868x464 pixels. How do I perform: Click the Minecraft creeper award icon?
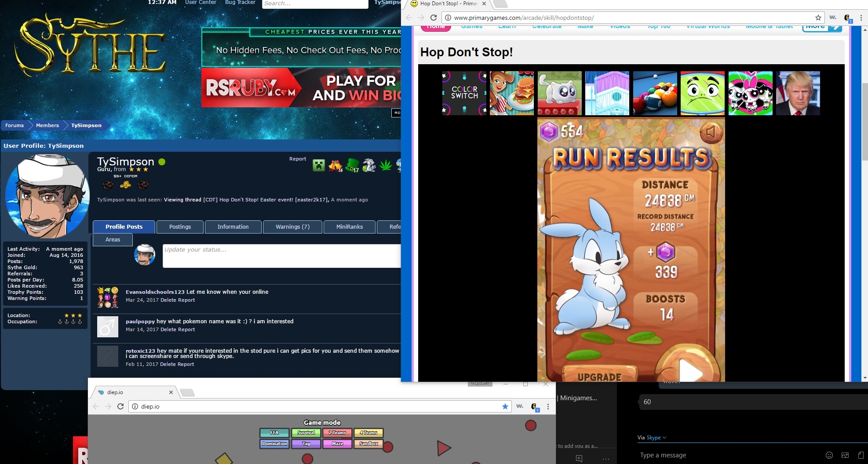point(319,165)
